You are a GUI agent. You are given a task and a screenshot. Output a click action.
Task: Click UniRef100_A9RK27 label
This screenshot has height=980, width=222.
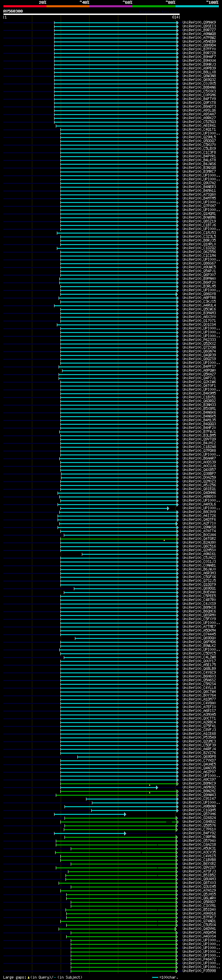[199, 118]
